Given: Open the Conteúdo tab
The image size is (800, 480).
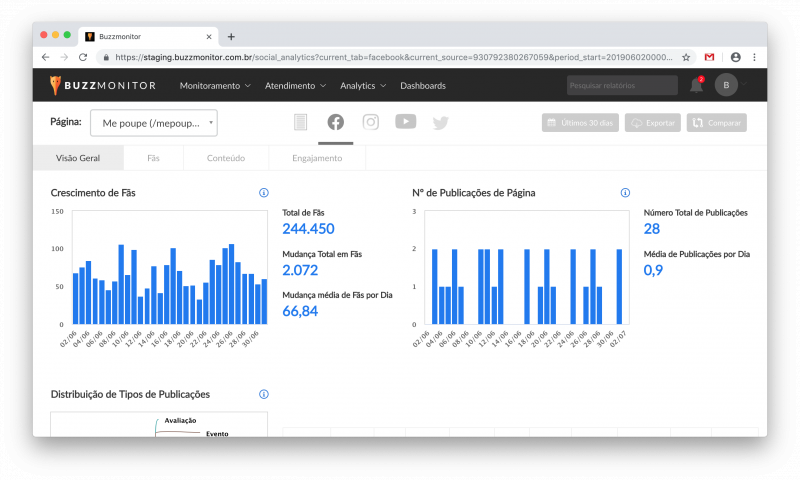Looking at the screenshot, I should tap(226, 158).
